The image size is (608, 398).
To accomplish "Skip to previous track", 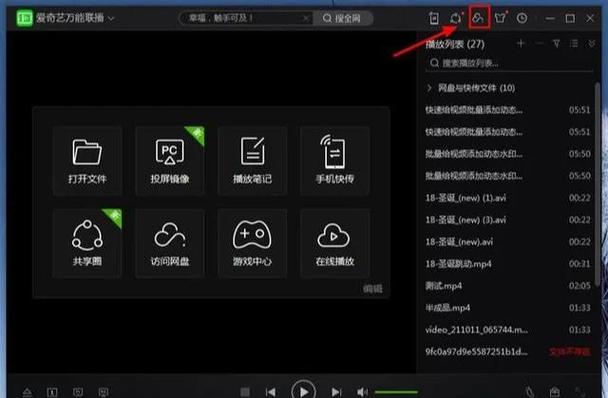I will pos(271,392).
